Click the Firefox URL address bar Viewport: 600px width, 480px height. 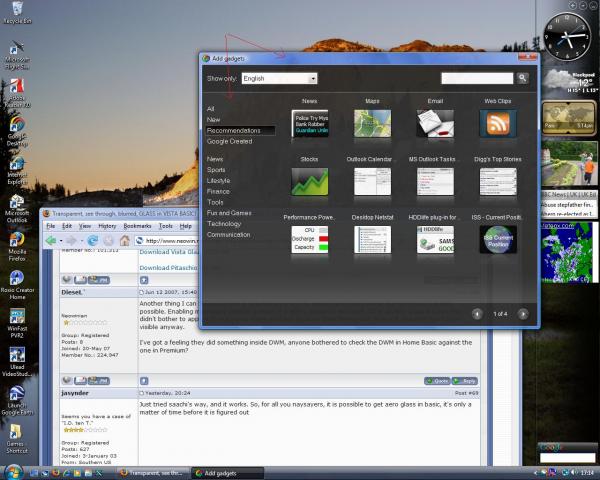(168, 241)
